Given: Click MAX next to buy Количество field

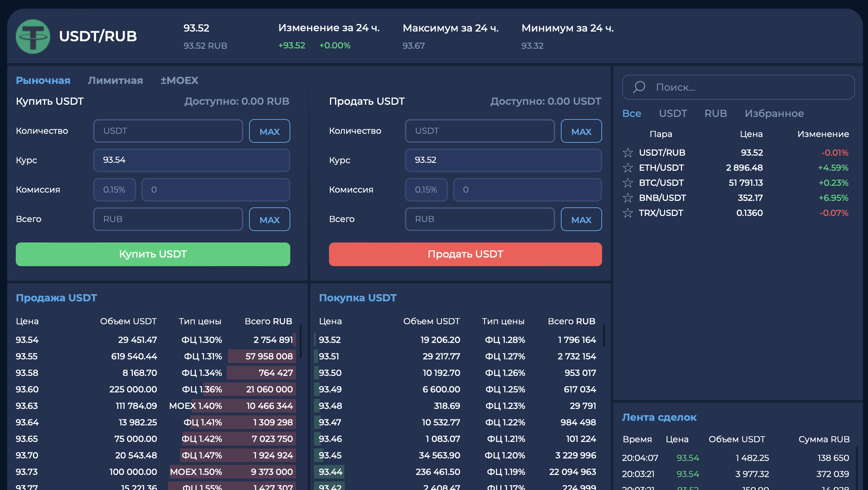Looking at the screenshot, I should click(270, 131).
